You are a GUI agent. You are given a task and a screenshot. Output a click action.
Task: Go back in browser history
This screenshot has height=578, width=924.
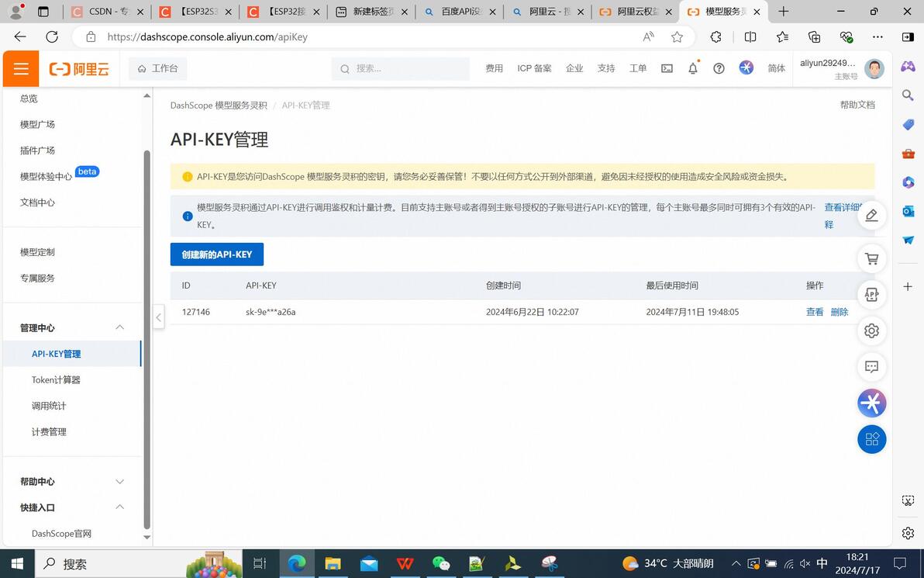point(20,36)
